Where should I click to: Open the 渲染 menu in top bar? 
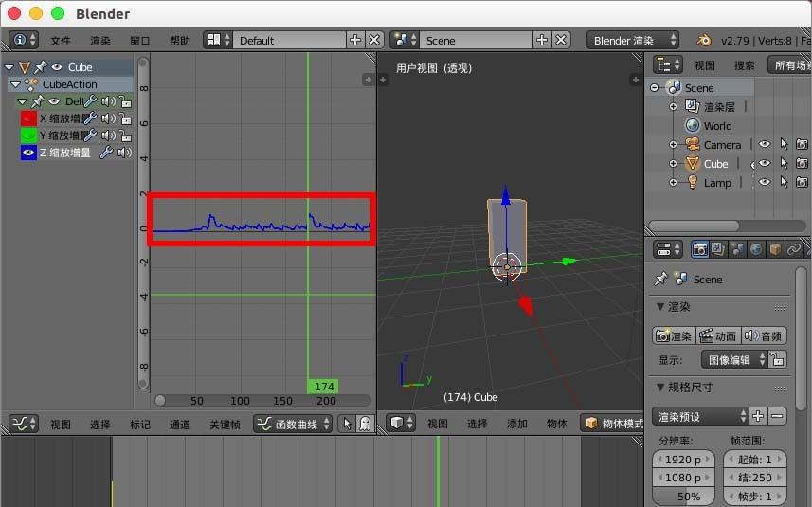99,41
